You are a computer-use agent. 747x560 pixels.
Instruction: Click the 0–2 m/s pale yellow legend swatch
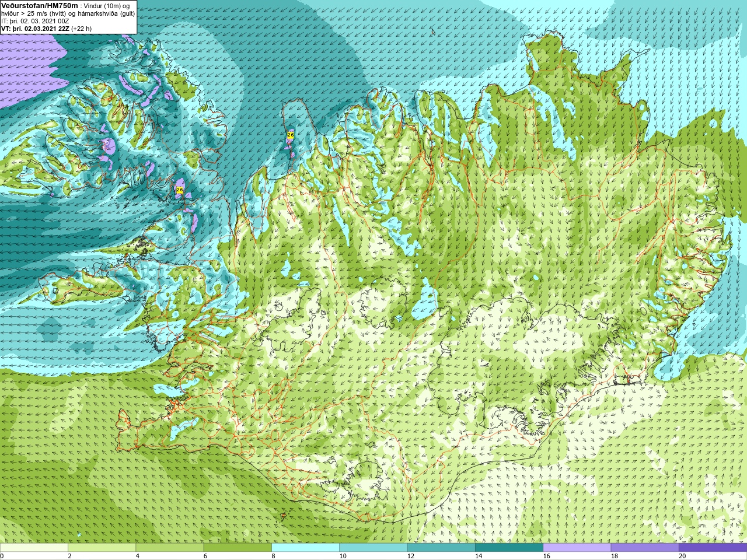(34, 548)
